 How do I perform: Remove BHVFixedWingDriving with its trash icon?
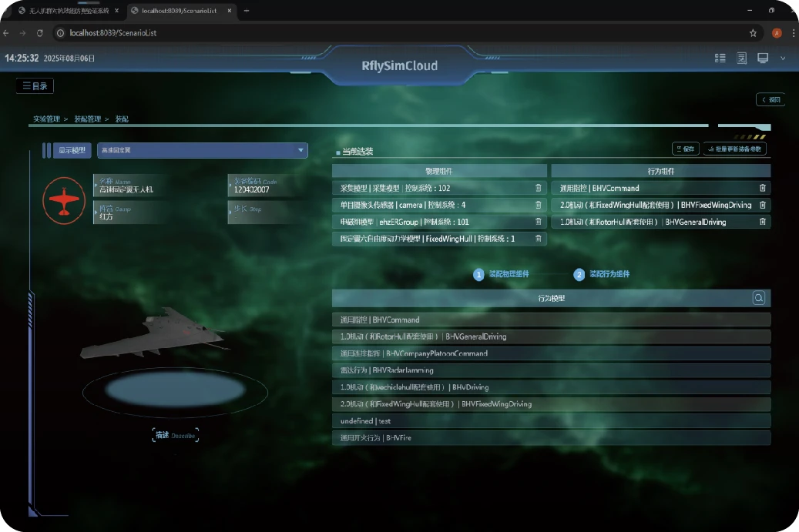(x=762, y=205)
